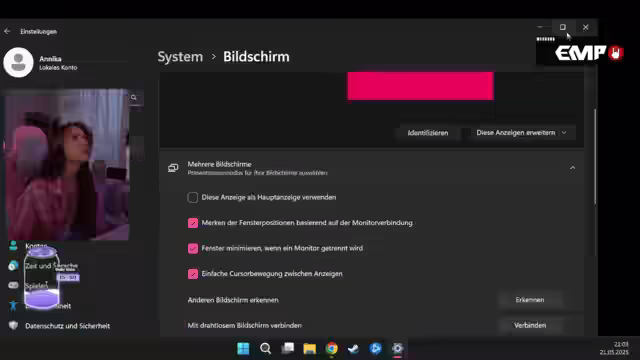This screenshot has height=360, width=640.
Task: Open Datenschutz und Sicherheit settings
Action: click(67, 326)
